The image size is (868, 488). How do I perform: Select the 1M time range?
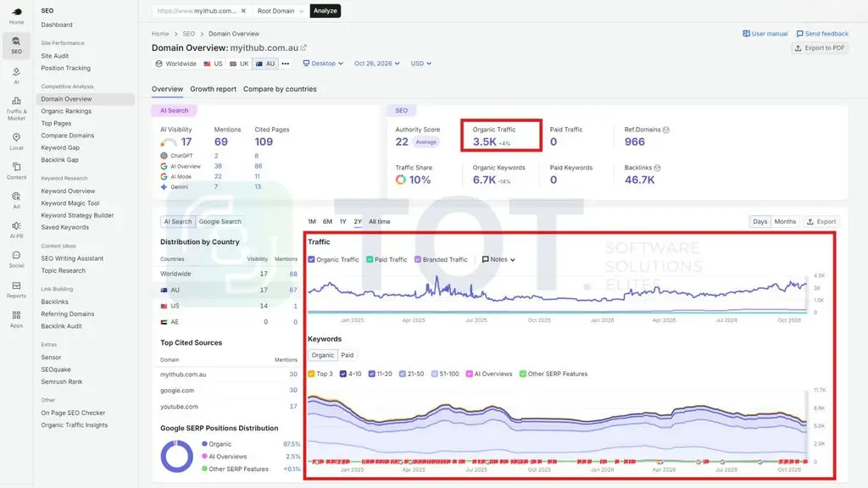(x=312, y=221)
